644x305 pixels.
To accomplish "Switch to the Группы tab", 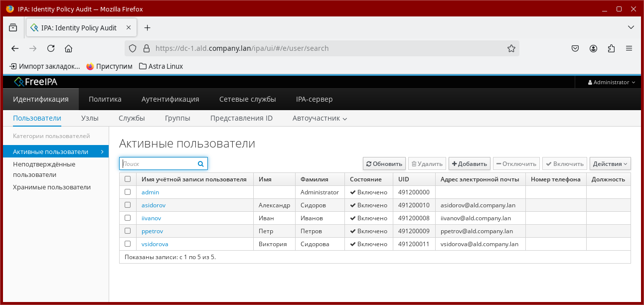I will (x=177, y=118).
